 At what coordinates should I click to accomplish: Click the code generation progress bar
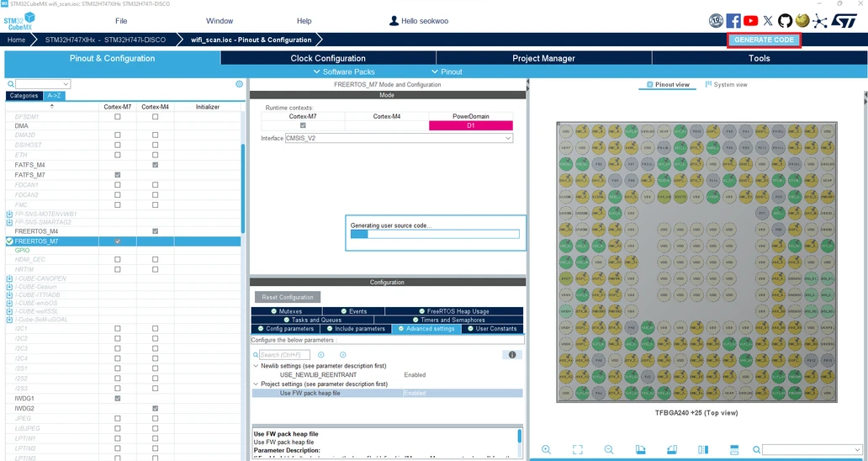435,234
